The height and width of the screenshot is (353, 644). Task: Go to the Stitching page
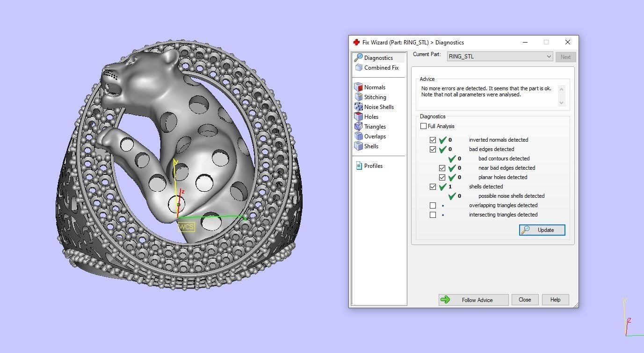click(375, 97)
